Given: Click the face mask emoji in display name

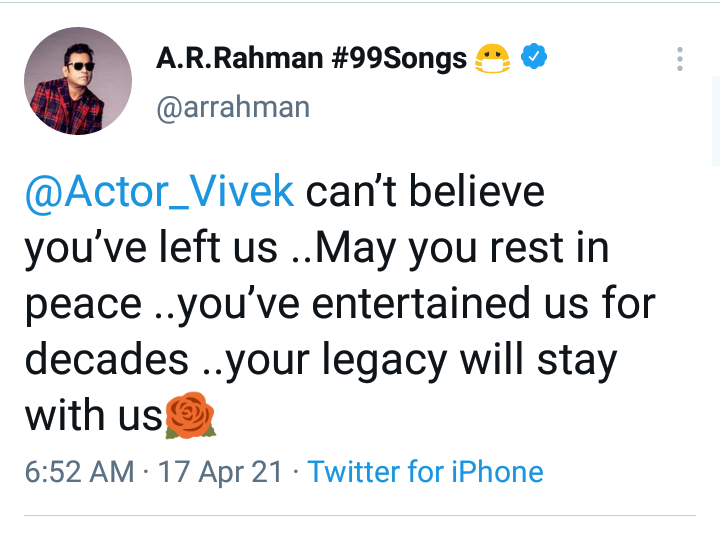Looking at the screenshot, I should coord(492,58).
